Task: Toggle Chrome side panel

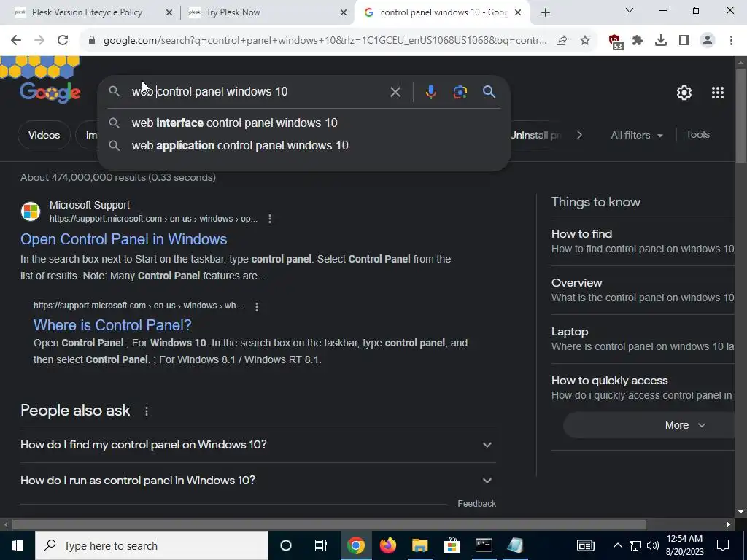Action: [x=684, y=41]
